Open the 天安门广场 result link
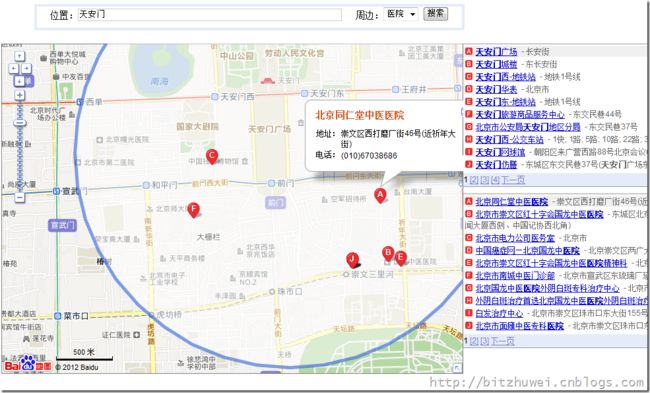The width and height of the screenshot is (650, 393). coord(496,52)
